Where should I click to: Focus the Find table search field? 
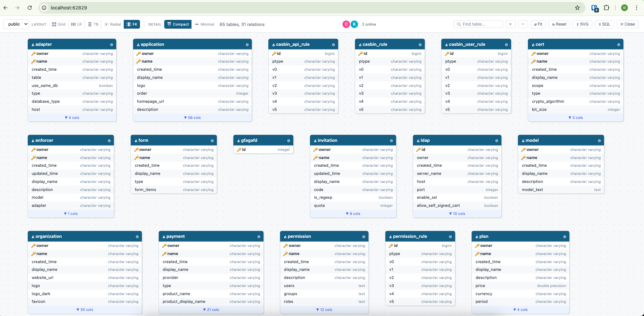click(x=478, y=24)
